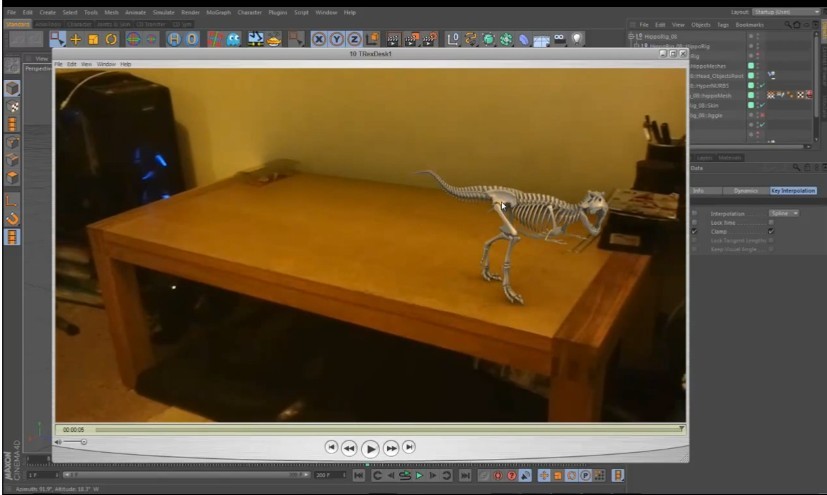
Task: Switch to Key Interpolation tab
Action: click(x=793, y=190)
